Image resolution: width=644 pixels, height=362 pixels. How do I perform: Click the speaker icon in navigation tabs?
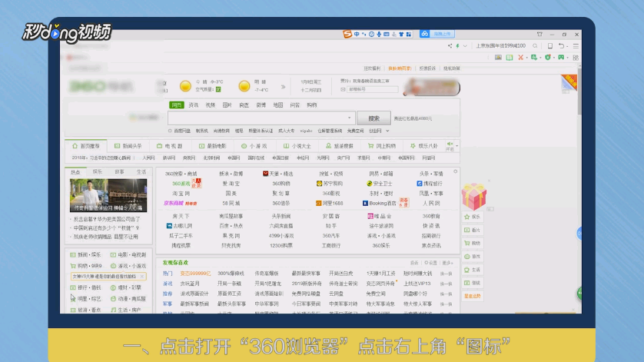click(x=450, y=144)
